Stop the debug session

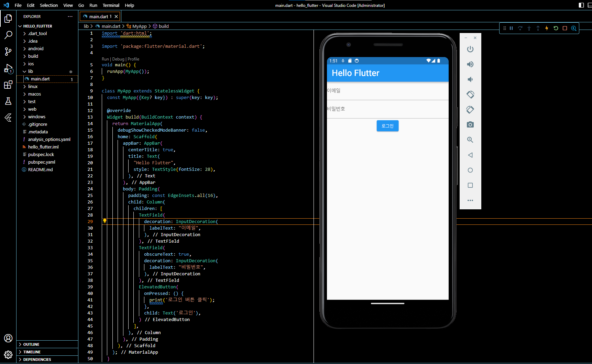[x=564, y=28]
